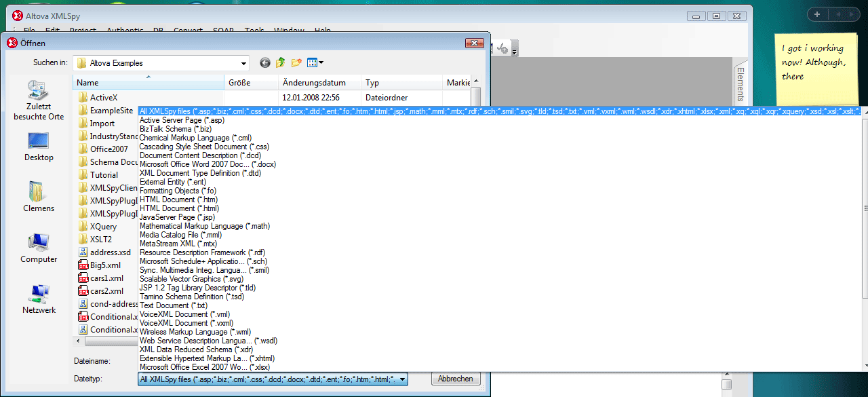Choose VoiceXML Document (*.vxml) filter
The image size is (868, 397).
(x=186, y=323)
